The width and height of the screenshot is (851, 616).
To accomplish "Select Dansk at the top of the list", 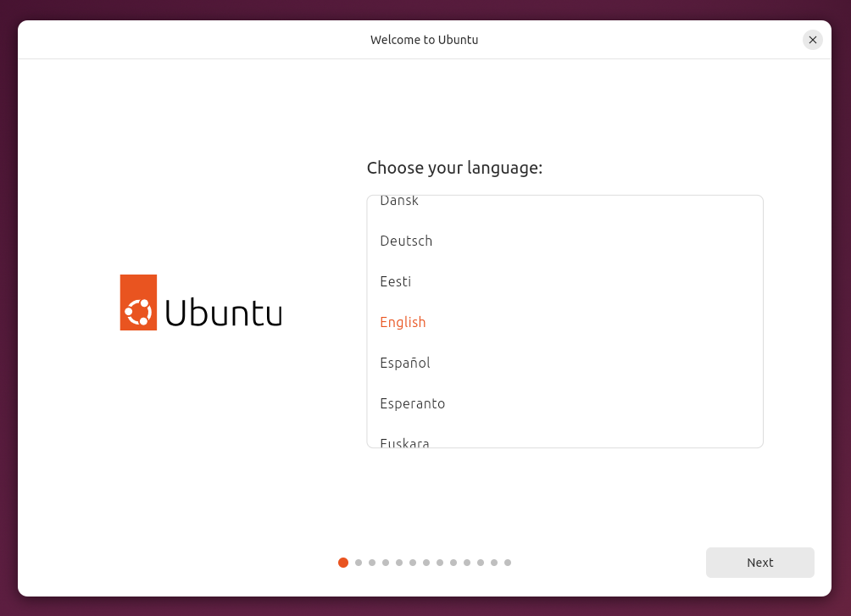I will click(398, 202).
